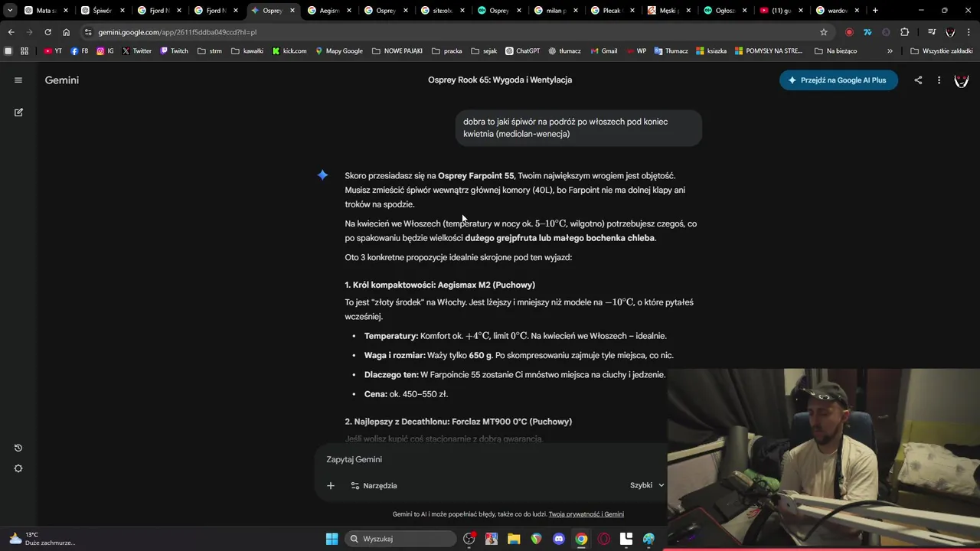Open the Twoja prywatność i Gemini link
Screen dimensions: 980x551
coord(586,514)
